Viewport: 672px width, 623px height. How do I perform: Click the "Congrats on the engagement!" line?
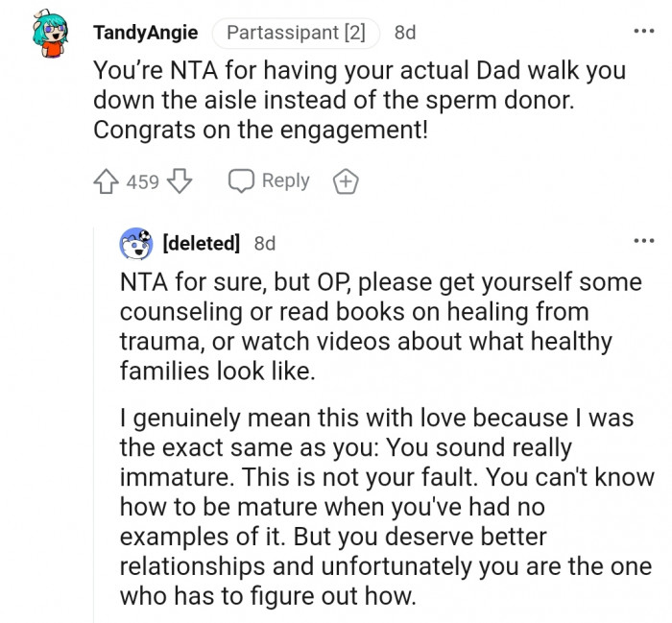(x=259, y=131)
